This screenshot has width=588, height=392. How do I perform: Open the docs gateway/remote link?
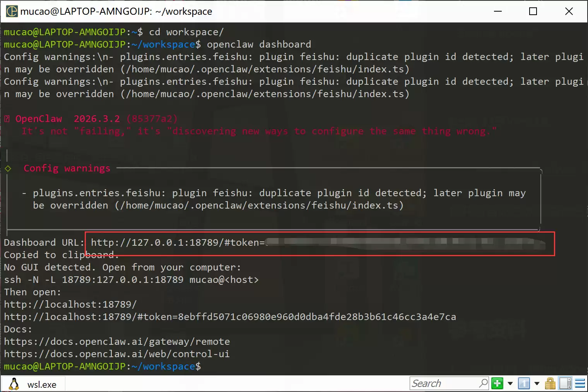tap(117, 342)
